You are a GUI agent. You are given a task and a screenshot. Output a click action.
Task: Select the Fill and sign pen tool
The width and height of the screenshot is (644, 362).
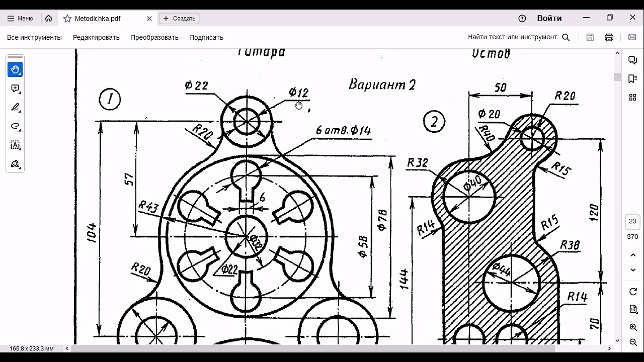coord(15,164)
